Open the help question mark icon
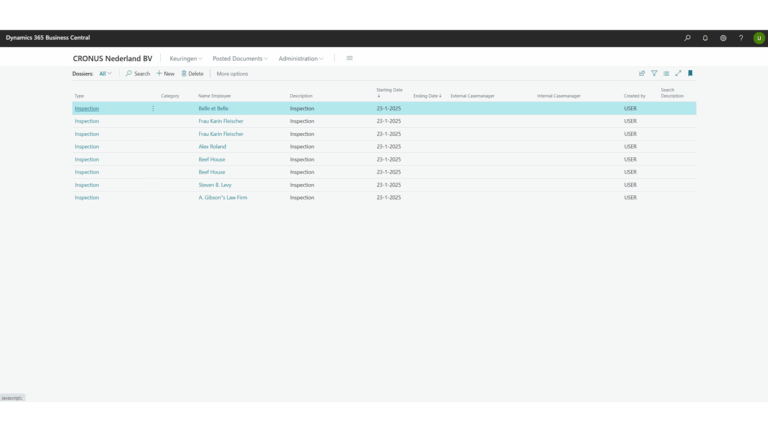Screen dimensions: 768x432 (741, 38)
